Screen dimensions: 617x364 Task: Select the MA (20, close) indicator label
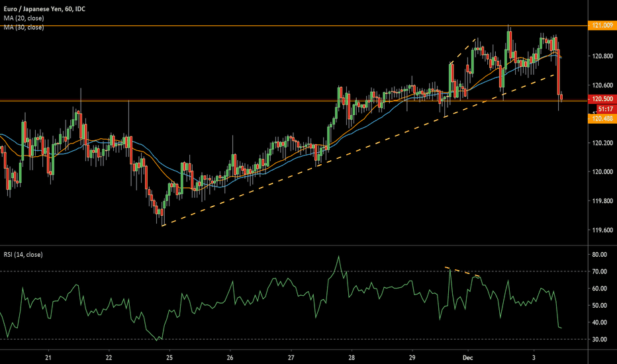pos(23,17)
